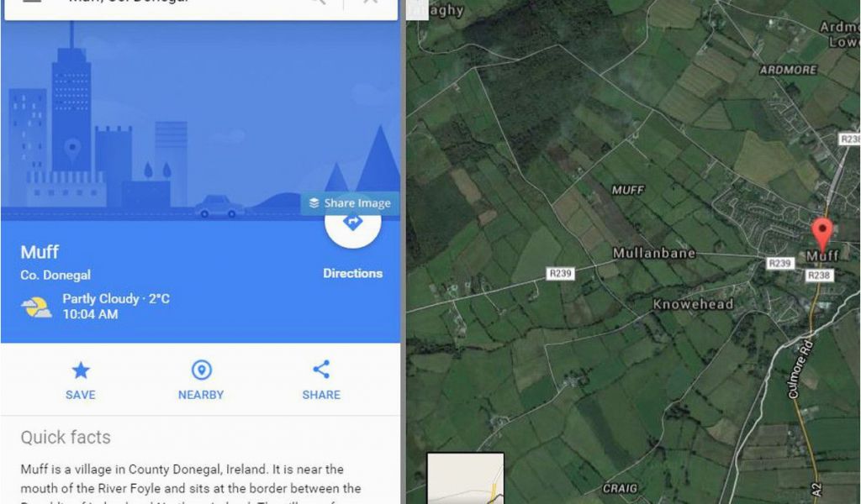Switch map view using the bottom thumbnail
Screen dimensions: 861x504
tap(465, 478)
